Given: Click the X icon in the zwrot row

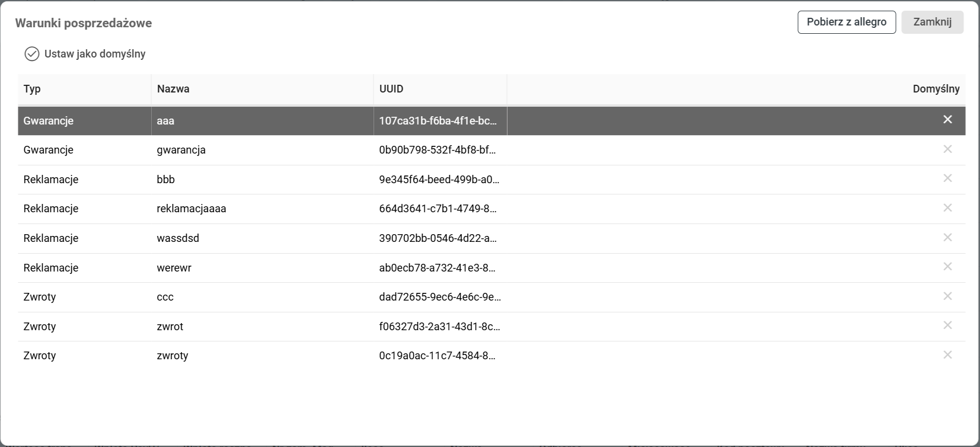Looking at the screenshot, I should tap(947, 325).
